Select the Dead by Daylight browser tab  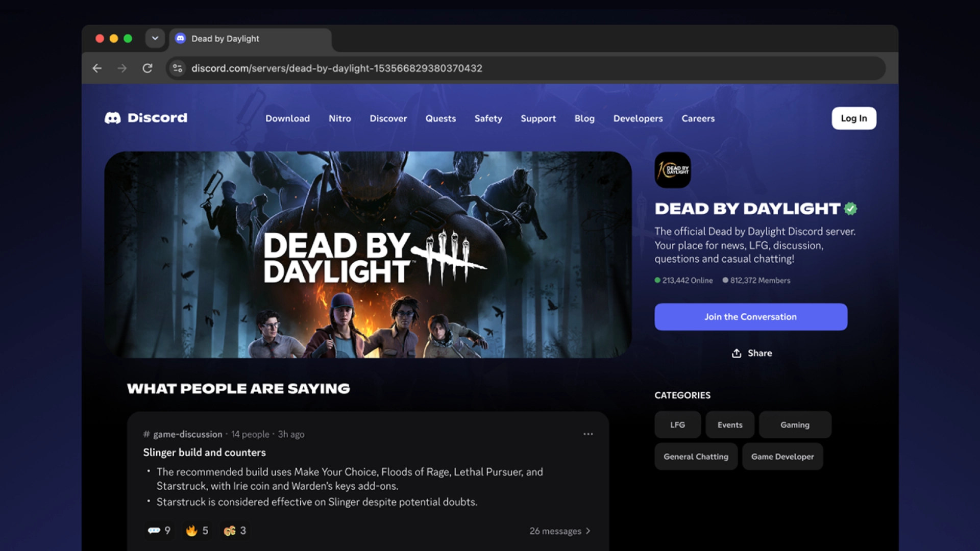[x=250, y=39]
